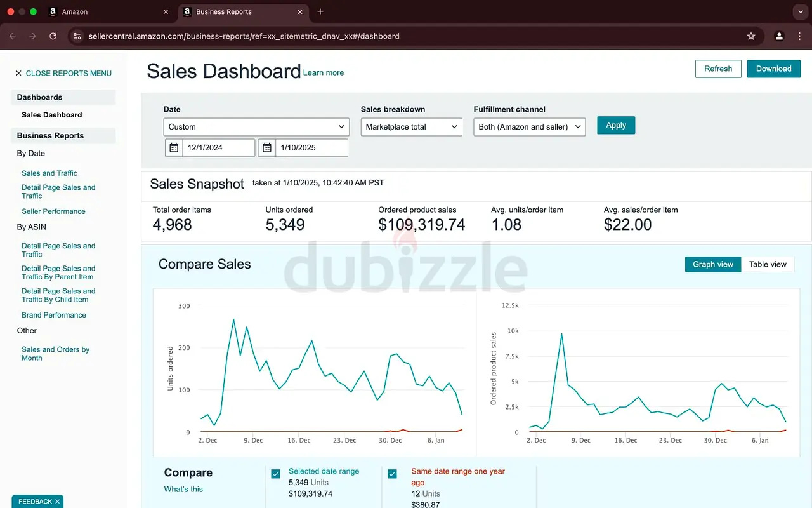
Task: Click the start date calendar icon
Action: 174,148
